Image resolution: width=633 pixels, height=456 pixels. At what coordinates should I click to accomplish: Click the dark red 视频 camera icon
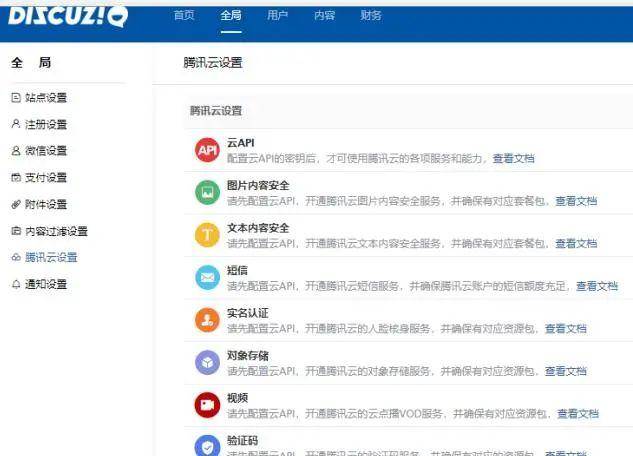(x=208, y=405)
